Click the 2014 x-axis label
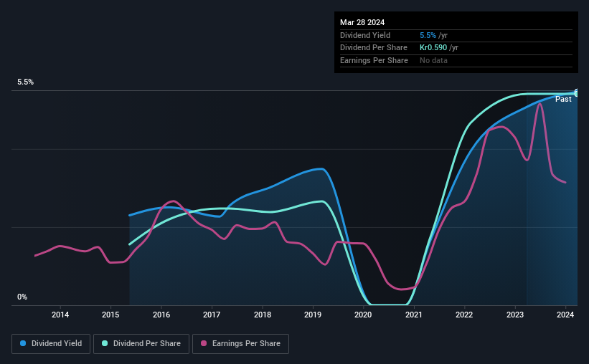 coord(60,315)
